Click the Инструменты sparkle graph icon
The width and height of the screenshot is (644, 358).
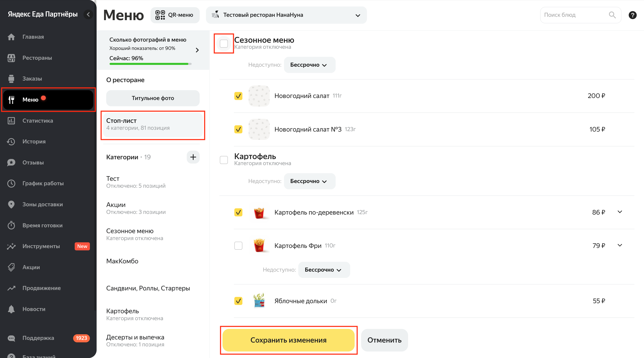pyautogui.click(x=11, y=246)
